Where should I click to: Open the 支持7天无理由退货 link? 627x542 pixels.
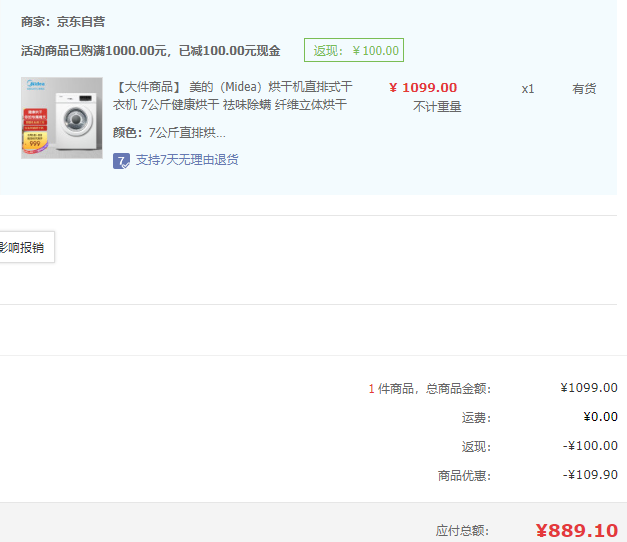187,160
